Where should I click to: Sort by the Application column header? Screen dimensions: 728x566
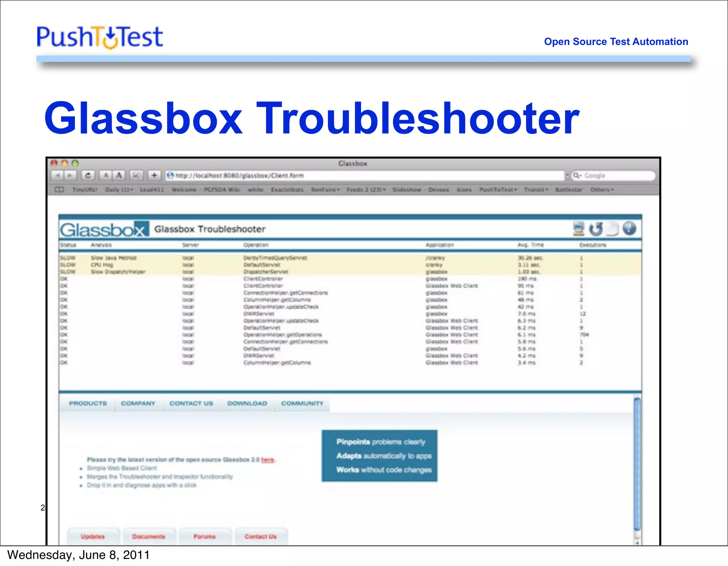coord(440,245)
